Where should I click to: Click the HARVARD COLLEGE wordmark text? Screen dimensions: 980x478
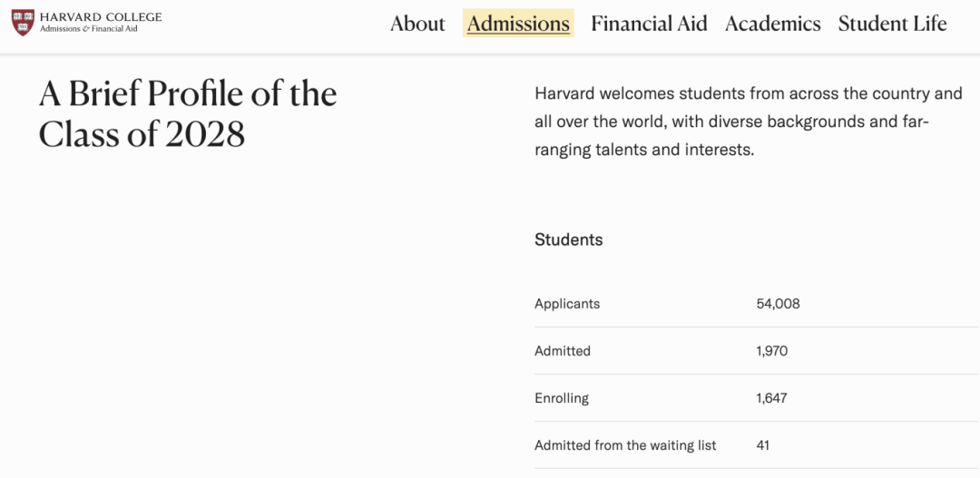[101, 16]
